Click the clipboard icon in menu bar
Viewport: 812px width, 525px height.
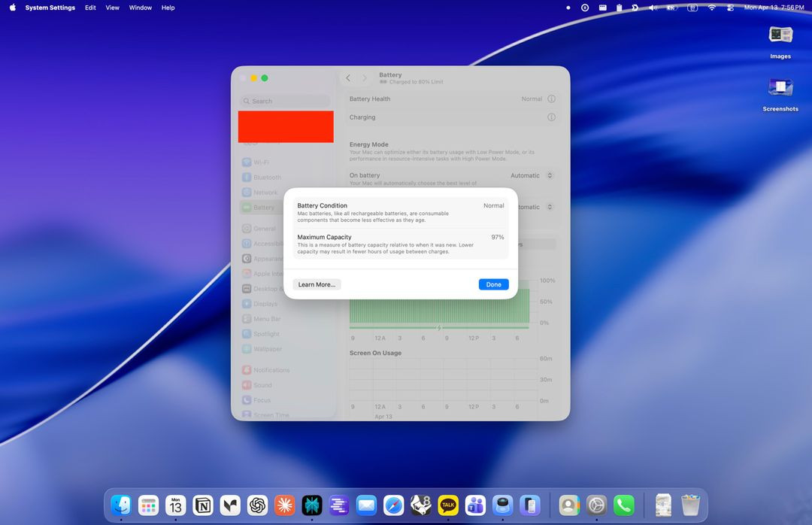pyautogui.click(x=620, y=8)
